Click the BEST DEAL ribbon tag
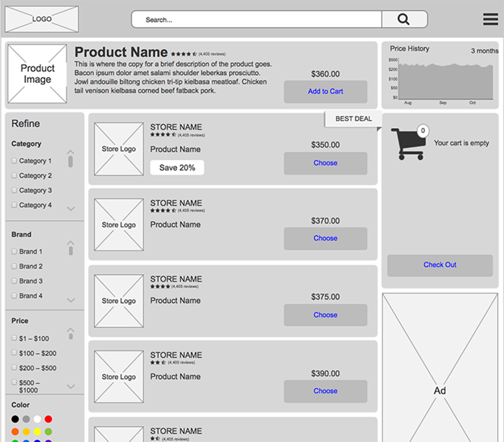The width and height of the screenshot is (504, 442). 353,119
